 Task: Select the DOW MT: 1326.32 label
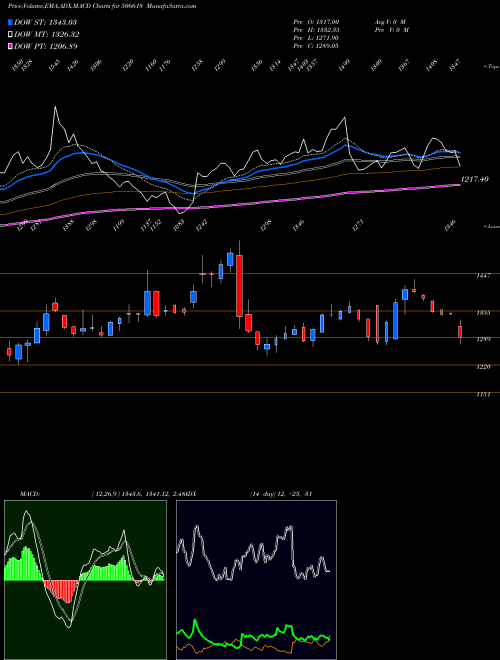coord(46,35)
